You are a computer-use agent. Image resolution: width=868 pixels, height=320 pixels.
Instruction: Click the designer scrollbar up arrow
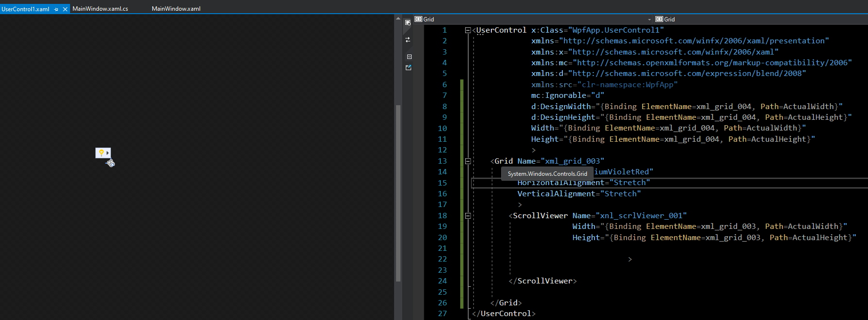pos(398,19)
